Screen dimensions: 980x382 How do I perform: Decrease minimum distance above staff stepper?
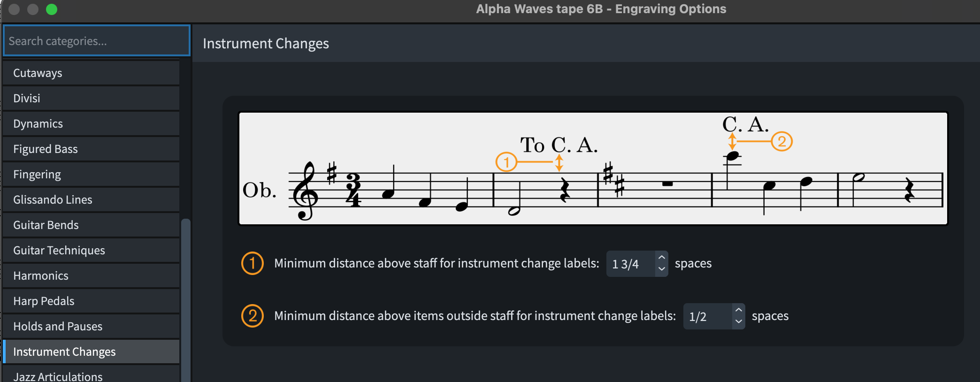point(662,269)
